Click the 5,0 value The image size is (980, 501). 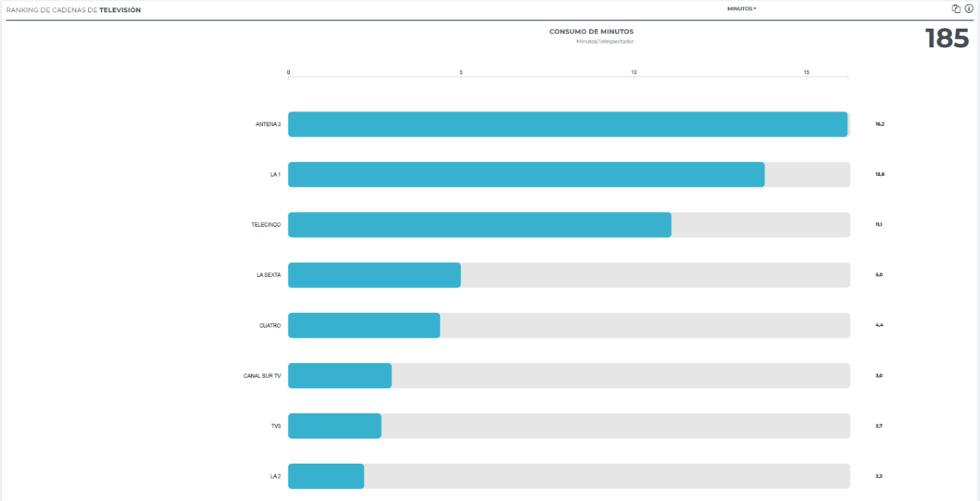click(x=879, y=275)
